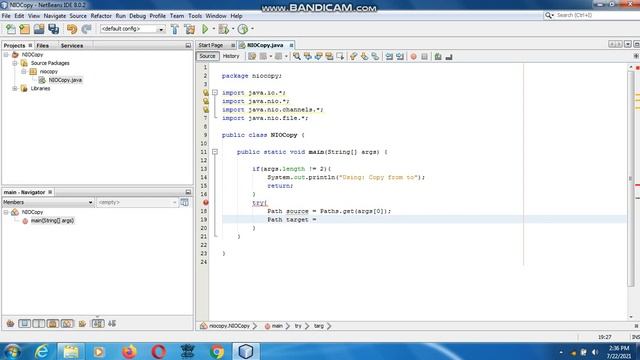Click the volume icon in system tray
The width and height of the screenshot is (640, 360).
click(x=595, y=352)
